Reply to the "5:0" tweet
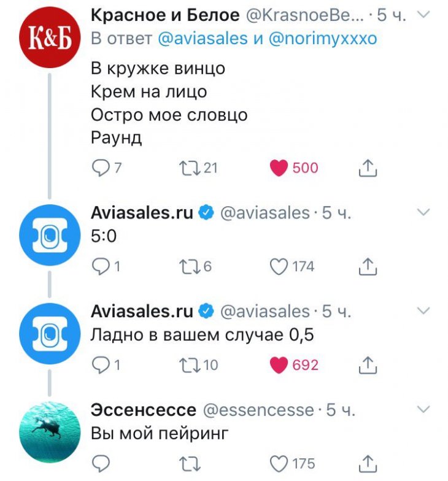Viewport: 448px width, 481px height. [99, 266]
